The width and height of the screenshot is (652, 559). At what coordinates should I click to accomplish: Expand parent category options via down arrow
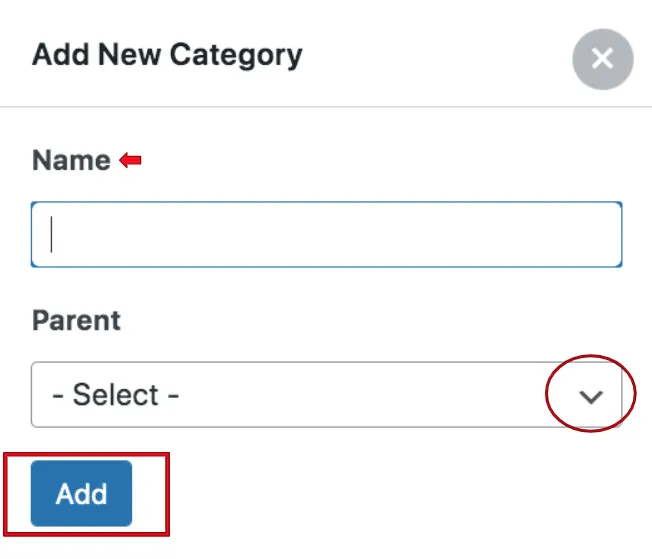click(x=591, y=397)
